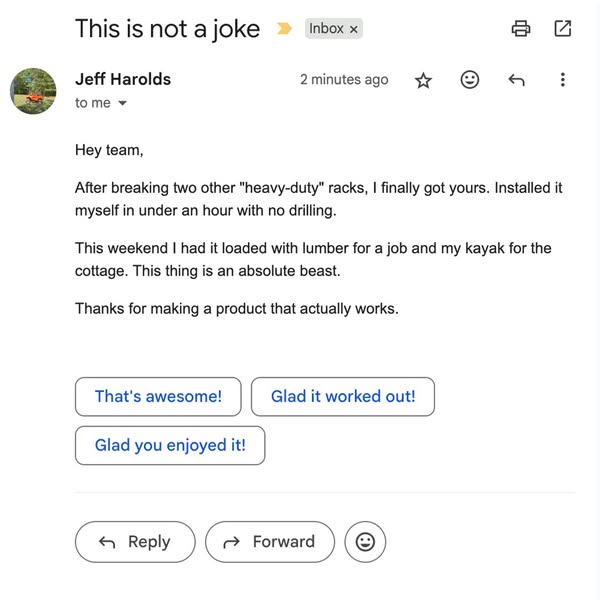Click Jeff Harolds' profile picture
Image resolution: width=600 pixels, height=600 pixels.
point(33,91)
